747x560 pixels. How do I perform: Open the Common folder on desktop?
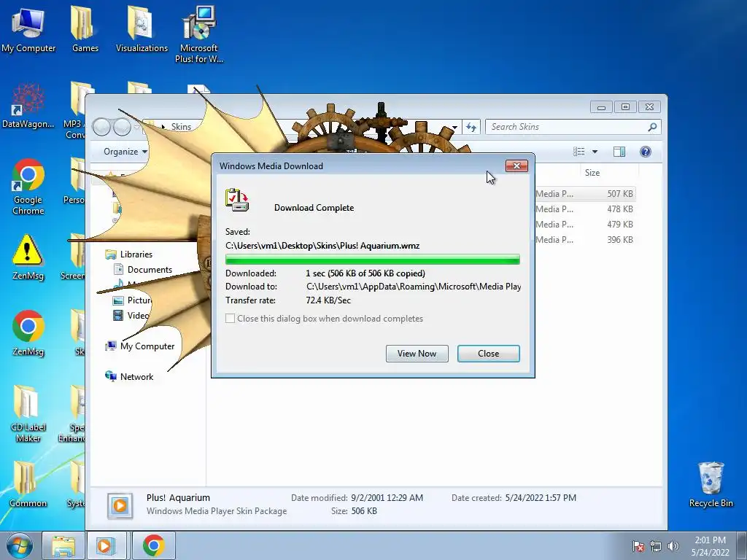click(28, 485)
